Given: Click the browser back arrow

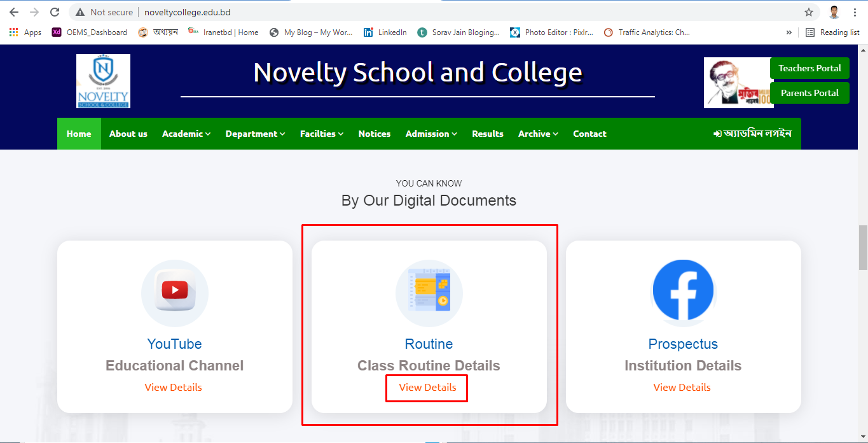Looking at the screenshot, I should (x=14, y=12).
